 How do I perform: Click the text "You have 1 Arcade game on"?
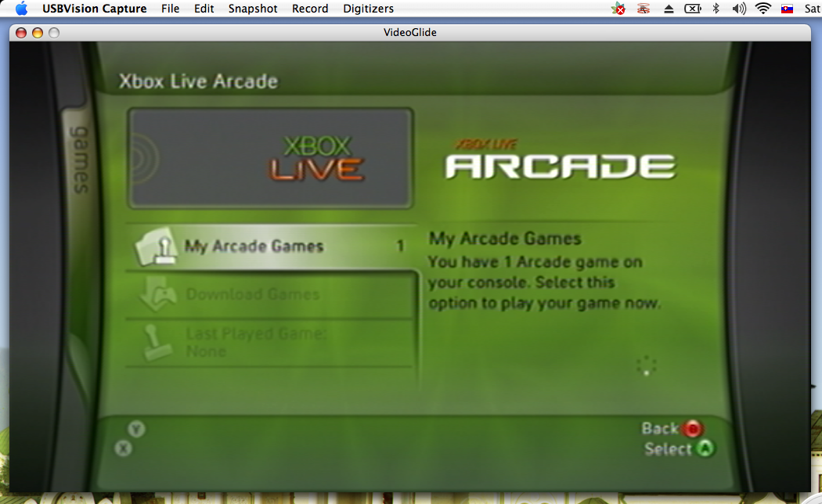535,262
